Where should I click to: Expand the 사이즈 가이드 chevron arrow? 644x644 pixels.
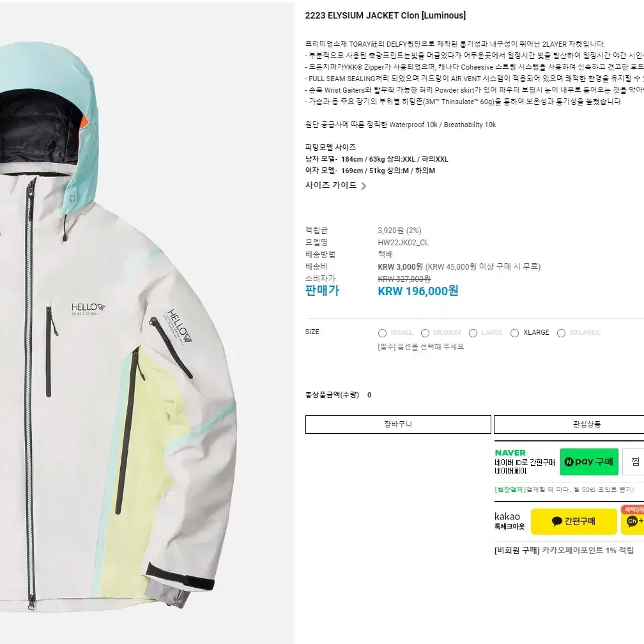click(364, 186)
